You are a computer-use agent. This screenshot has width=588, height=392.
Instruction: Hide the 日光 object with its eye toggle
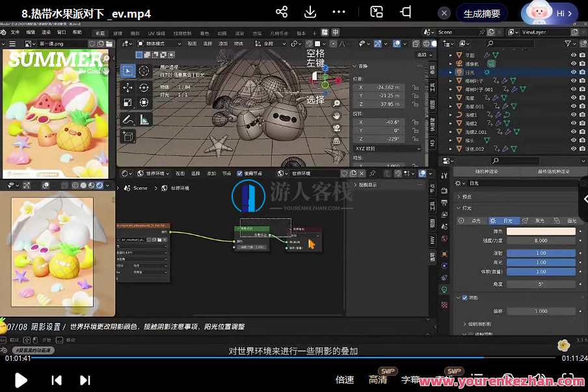[x=572, y=72]
